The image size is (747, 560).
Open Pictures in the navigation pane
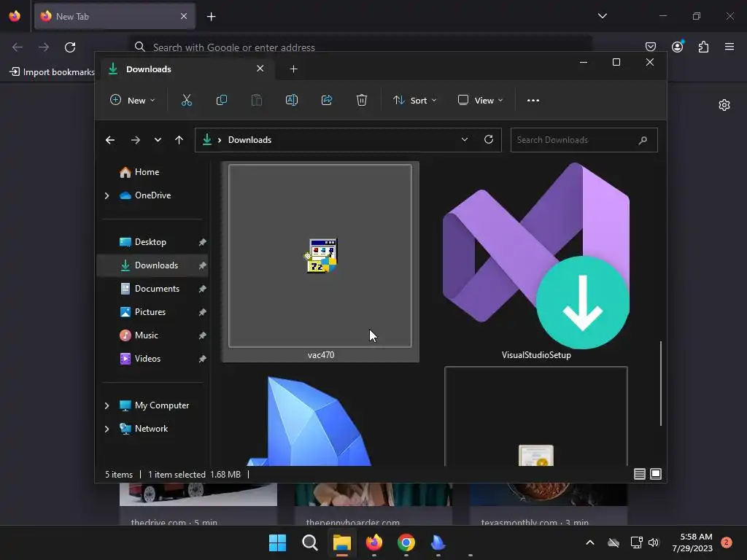(x=150, y=312)
